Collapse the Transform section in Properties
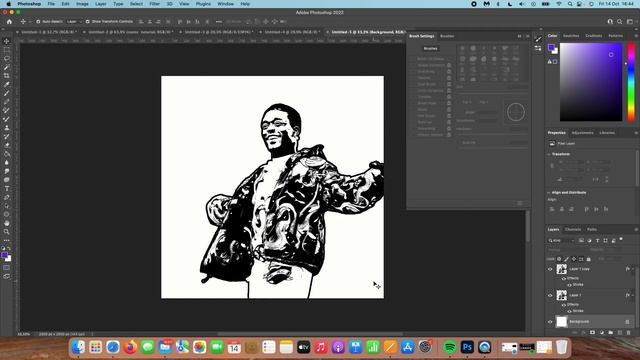Image resolution: width=640 pixels, height=360 pixels. tap(549, 154)
